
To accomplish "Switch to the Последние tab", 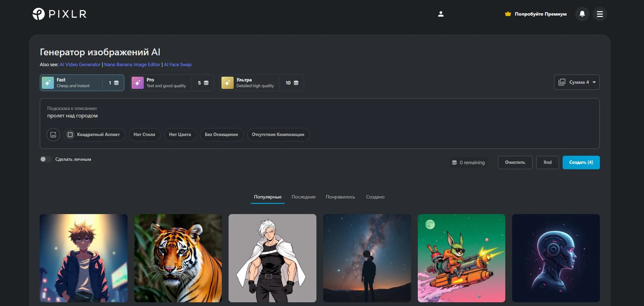I will (x=304, y=197).
